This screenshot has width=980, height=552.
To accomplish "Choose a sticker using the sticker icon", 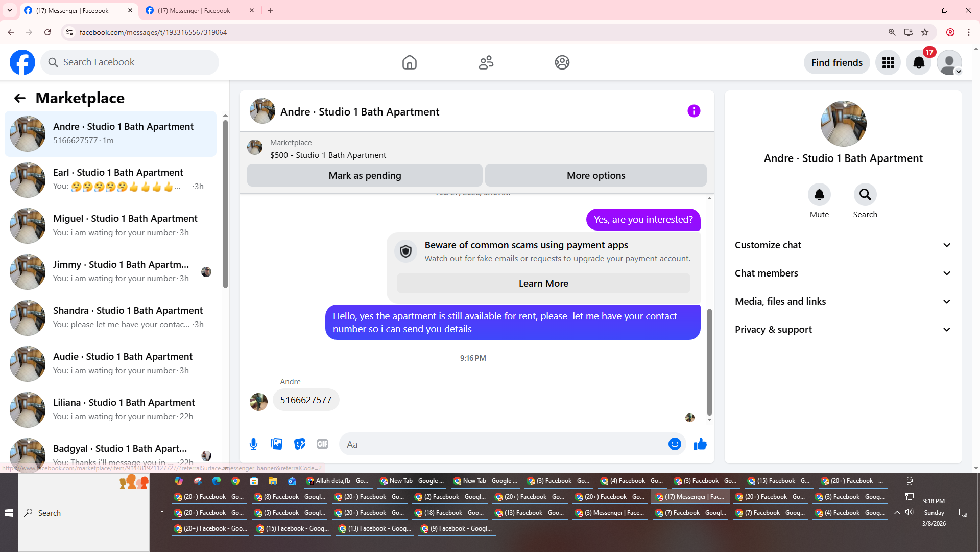I will coord(299,444).
